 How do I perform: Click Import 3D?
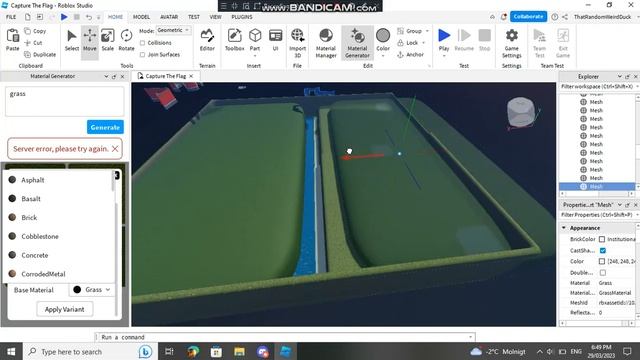(x=298, y=43)
